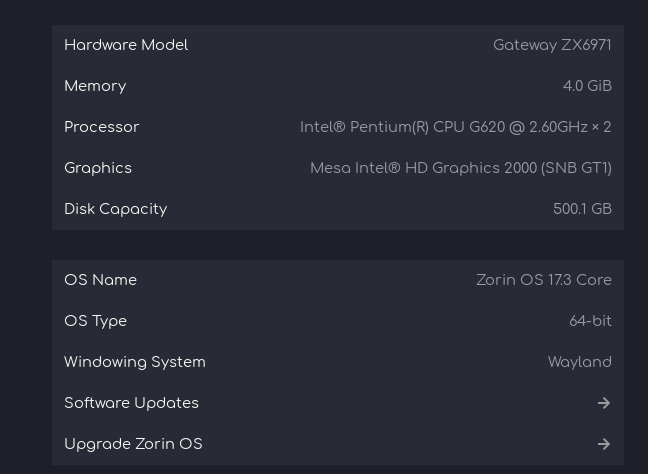This screenshot has height=474, width=648.
Task: Select the Upgrade Zorin OS row
Action: coord(337,444)
